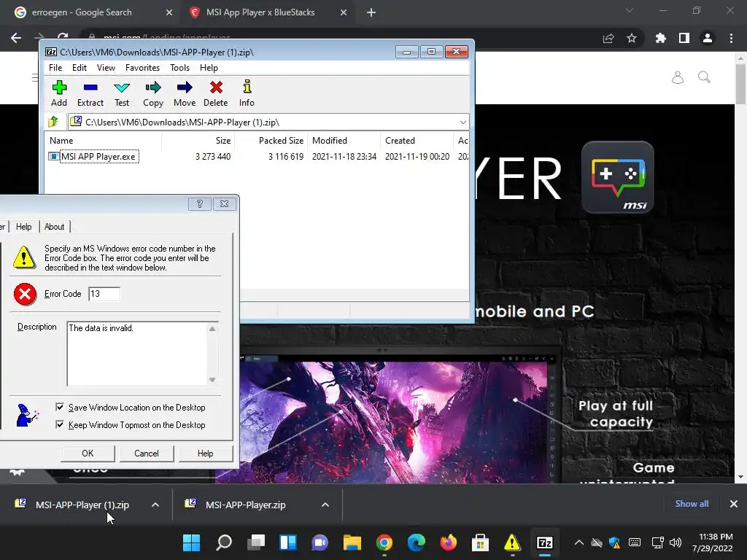Toggle Keep Window Topmost on the Desktop
The height and width of the screenshot is (560, 747).
click(x=60, y=424)
